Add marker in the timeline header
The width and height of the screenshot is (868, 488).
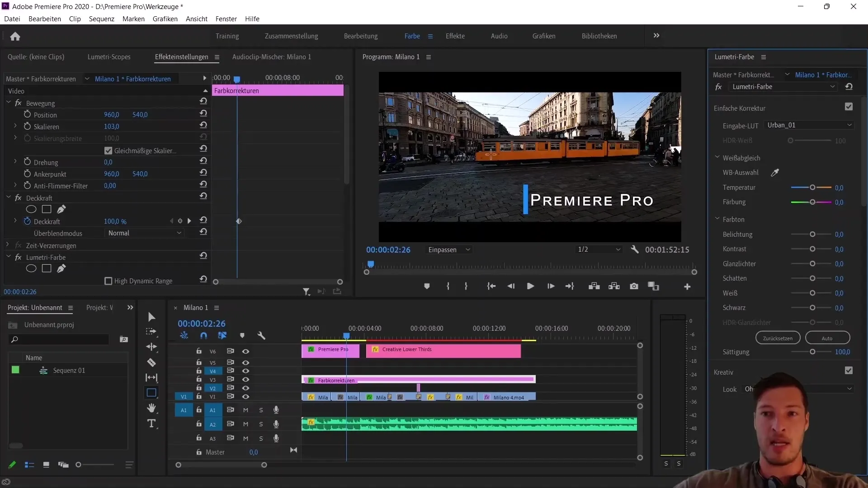[x=242, y=335]
